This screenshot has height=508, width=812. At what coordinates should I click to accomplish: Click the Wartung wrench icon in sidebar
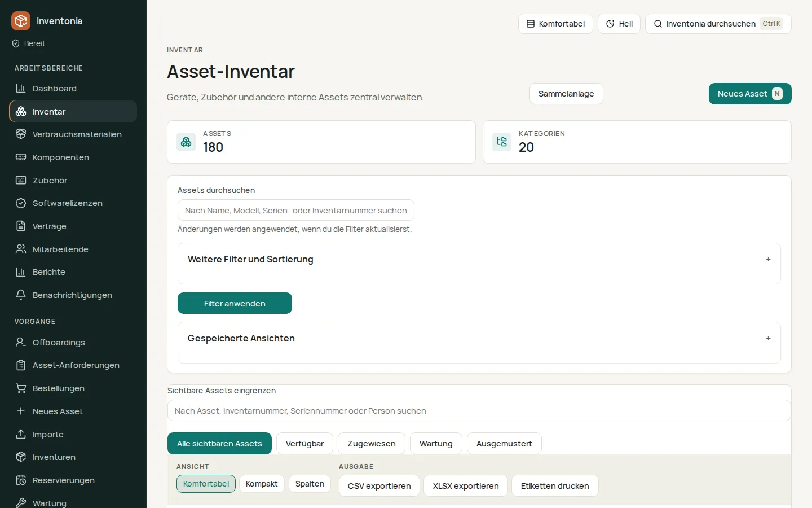(x=21, y=502)
